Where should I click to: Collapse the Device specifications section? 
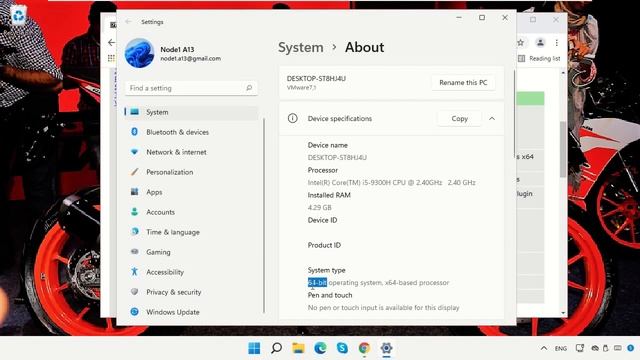click(x=492, y=119)
